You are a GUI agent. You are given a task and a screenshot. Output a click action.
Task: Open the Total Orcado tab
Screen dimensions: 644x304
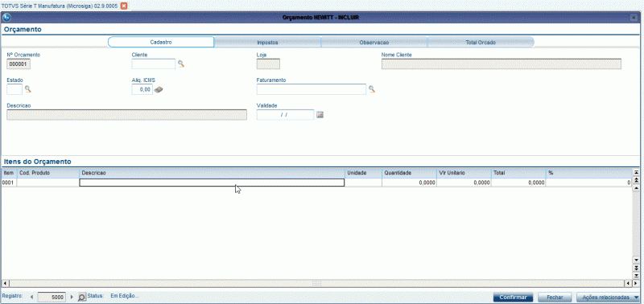click(x=481, y=43)
